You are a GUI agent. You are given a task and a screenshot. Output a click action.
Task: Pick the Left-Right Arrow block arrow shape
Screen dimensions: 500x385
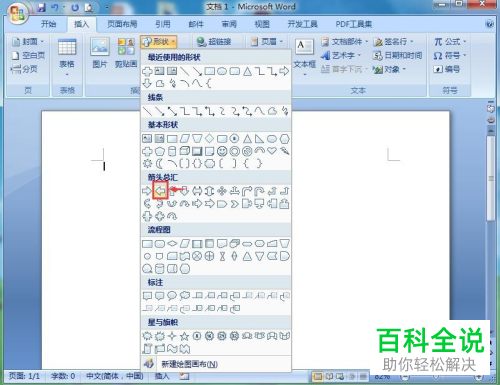click(197, 191)
